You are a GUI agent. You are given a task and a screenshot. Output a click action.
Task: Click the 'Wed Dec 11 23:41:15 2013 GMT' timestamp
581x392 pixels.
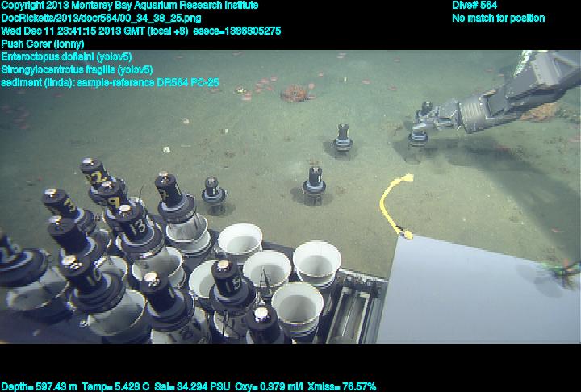click(x=73, y=31)
